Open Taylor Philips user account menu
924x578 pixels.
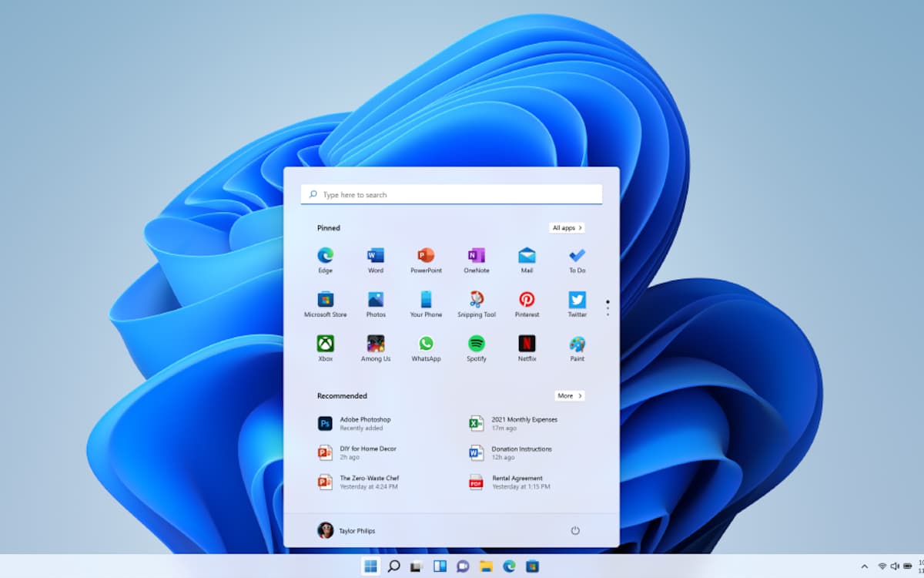tap(346, 530)
